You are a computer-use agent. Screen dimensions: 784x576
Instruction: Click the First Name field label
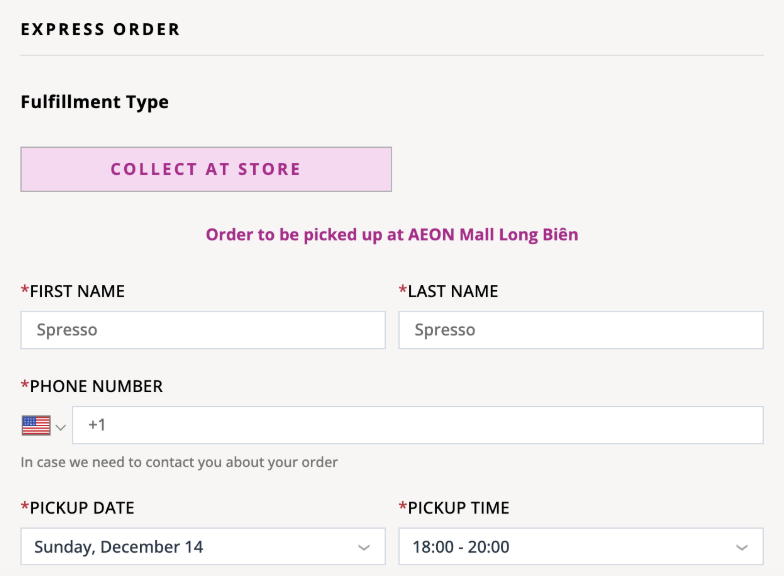click(x=76, y=291)
